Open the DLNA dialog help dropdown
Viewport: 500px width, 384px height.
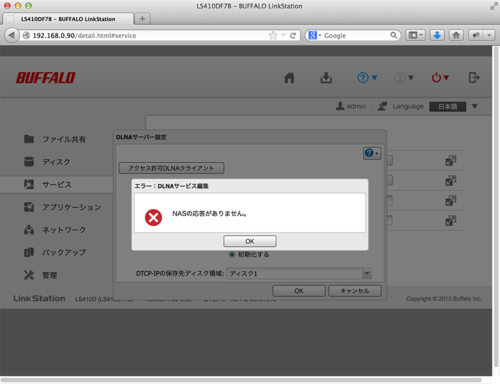point(372,153)
